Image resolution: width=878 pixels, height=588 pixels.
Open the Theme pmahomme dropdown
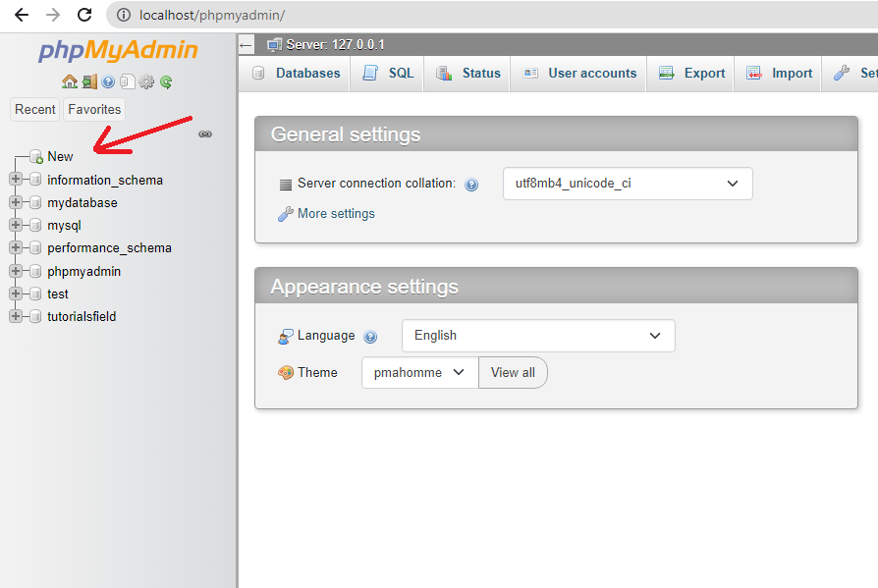420,373
